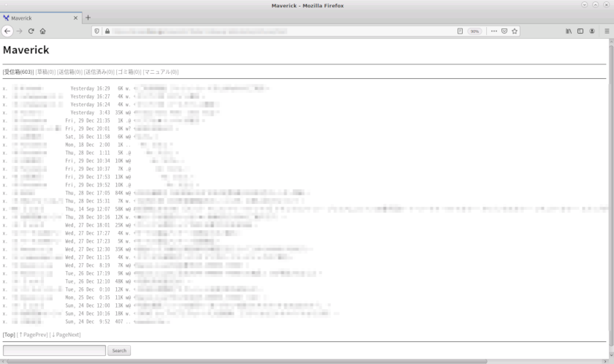Reload the current page
The width and height of the screenshot is (614, 364).
(31, 31)
